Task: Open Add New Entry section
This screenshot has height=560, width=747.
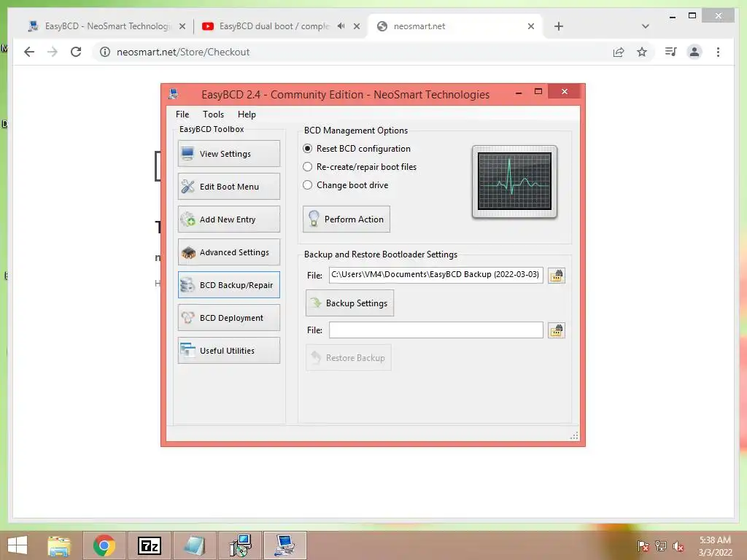Action: 228,219
